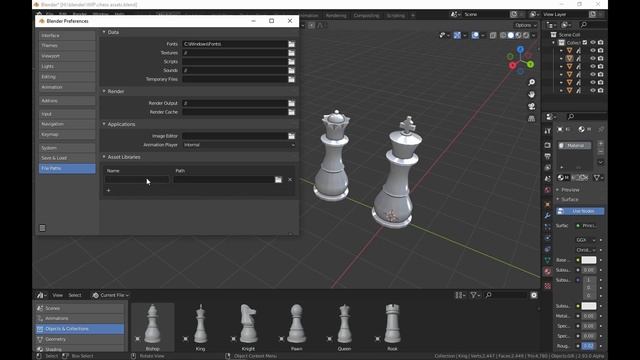Open the GGX distribution dropdown
The height and width of the screenshot is (360, 640).
pos(586,240)
